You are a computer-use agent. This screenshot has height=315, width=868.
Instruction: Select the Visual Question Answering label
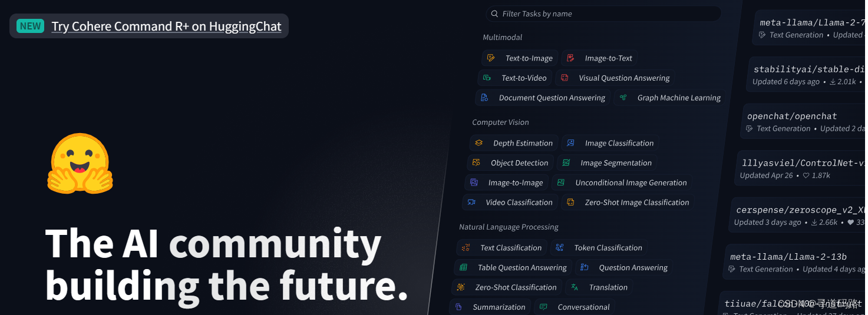(x=624, y=78)
